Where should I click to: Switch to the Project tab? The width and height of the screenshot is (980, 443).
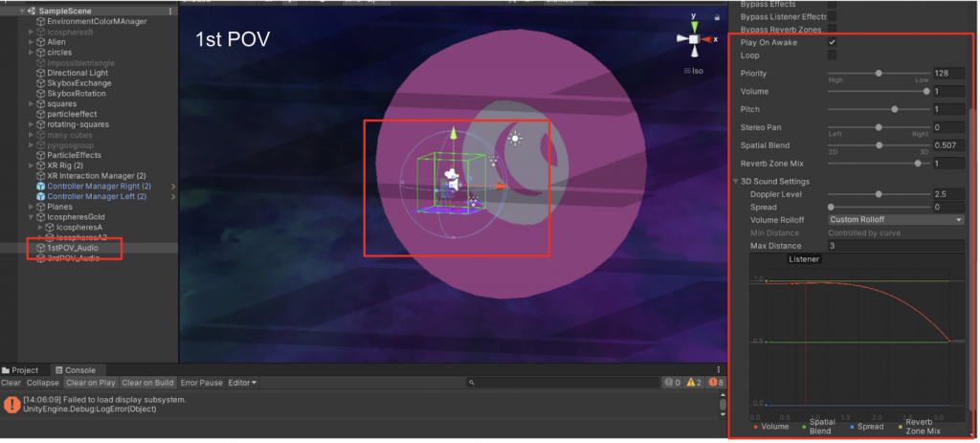pyautogui.click(x=21, y=370)
